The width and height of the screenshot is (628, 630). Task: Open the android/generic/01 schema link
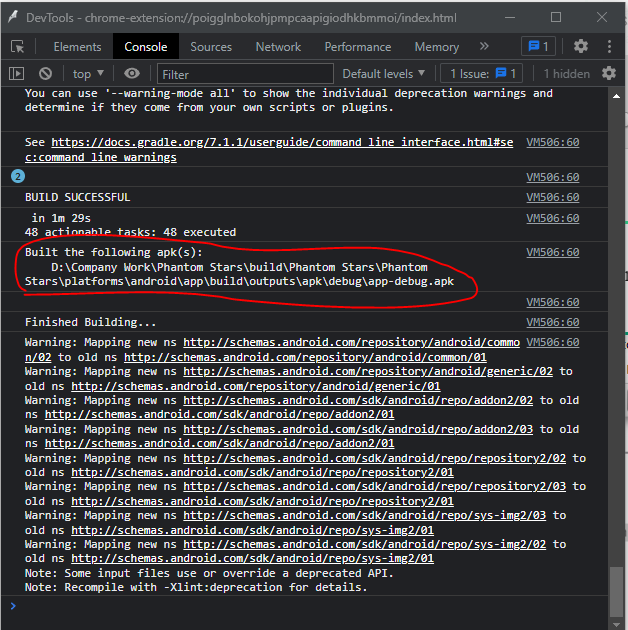(256, 386)
